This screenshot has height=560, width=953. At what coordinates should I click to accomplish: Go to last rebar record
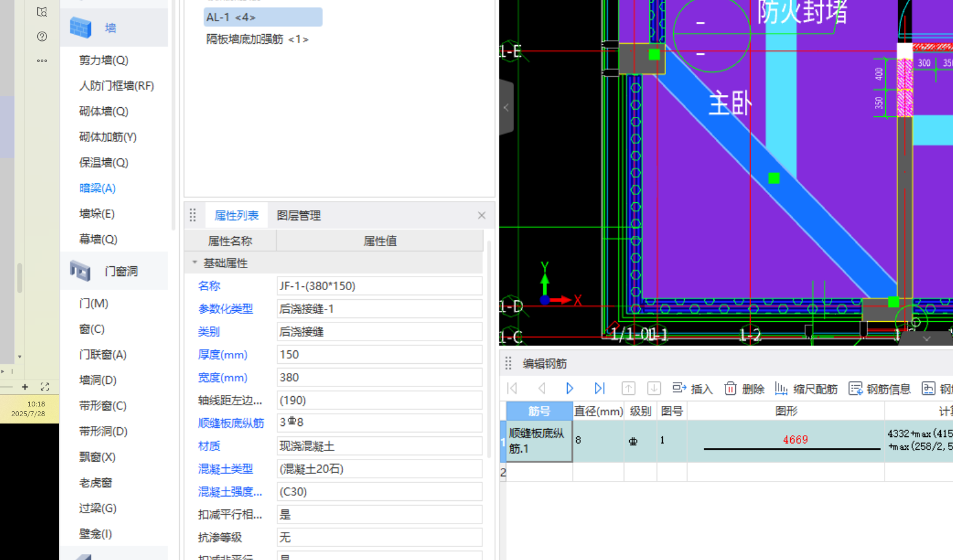tap(599, 388)
